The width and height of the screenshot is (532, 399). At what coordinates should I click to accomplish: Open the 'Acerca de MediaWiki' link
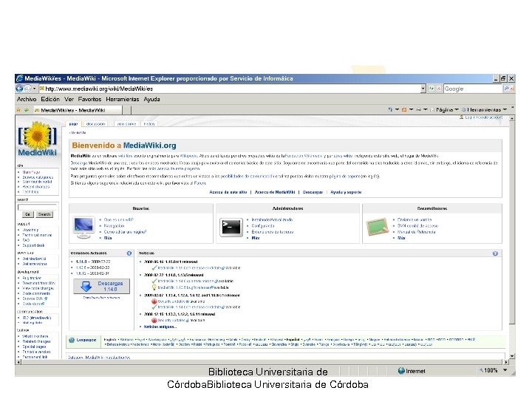275,192
